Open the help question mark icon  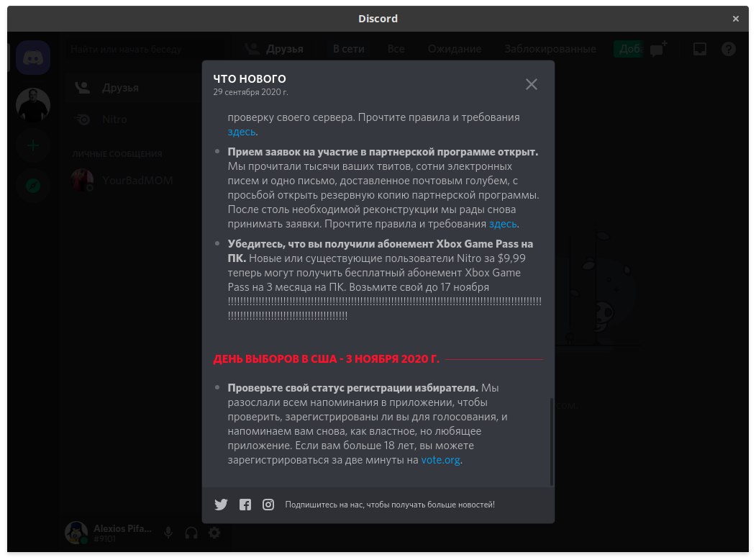click(x=729, y=49)
